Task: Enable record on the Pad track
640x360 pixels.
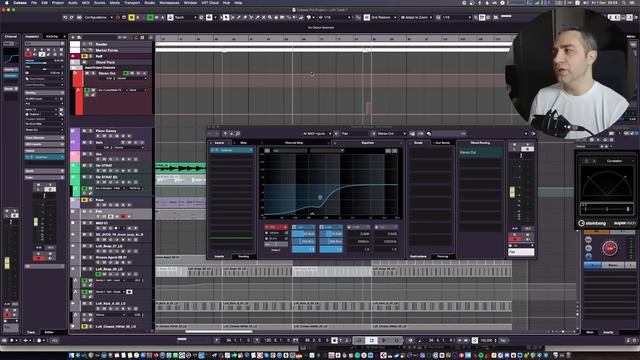Action: 124,216
